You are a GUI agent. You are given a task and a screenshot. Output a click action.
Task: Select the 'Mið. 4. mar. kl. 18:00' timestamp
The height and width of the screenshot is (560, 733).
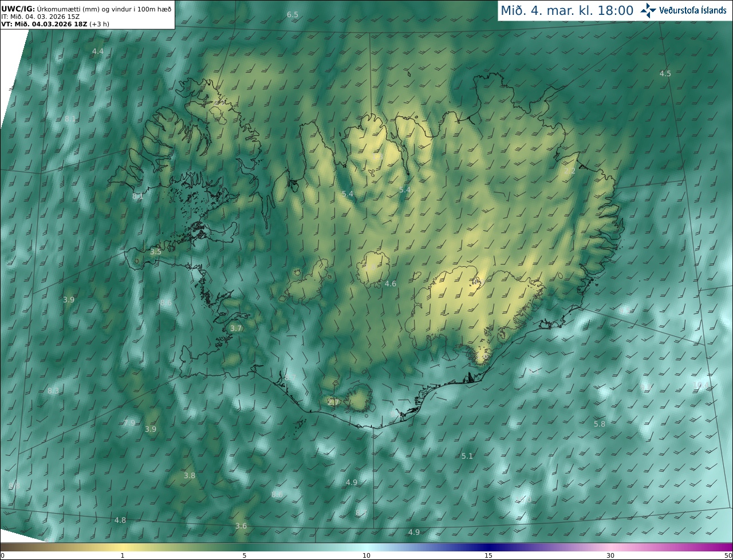click(x=567, y=10)
